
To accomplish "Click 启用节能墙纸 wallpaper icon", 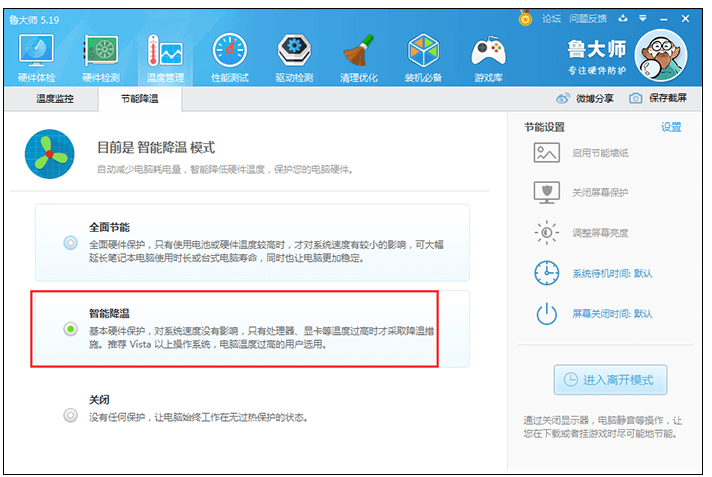I will [x=547, y=153].
